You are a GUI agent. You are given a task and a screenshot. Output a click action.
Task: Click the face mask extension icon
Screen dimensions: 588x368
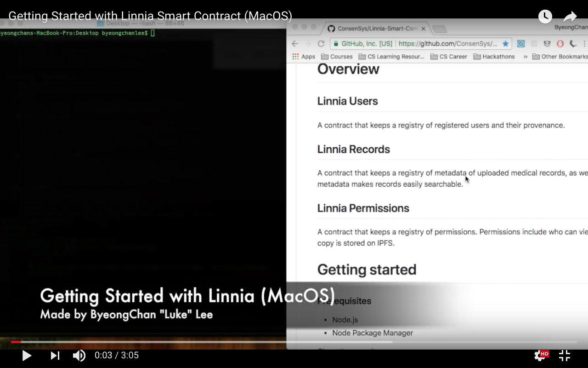click(x=547, y=44)
